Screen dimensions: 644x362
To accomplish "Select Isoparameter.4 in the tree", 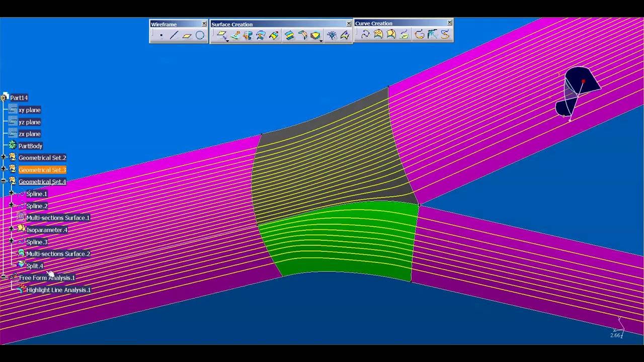I will [x=47, y=230].
